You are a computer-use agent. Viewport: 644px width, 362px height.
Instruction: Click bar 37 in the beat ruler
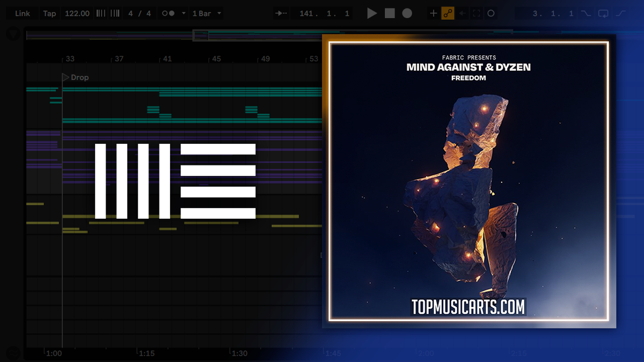pos(119,59)
